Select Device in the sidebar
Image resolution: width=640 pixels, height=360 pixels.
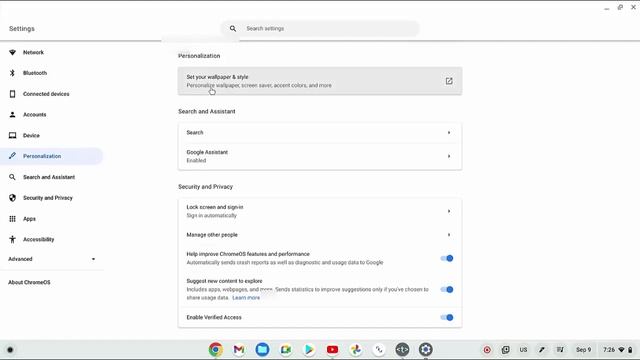pyautogui.click(x=31, y=136)
